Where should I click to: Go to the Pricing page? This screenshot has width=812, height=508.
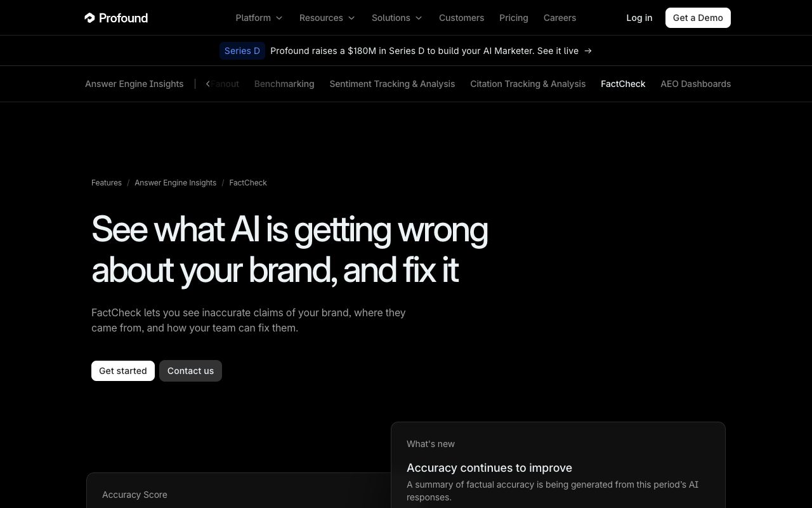point(513,18)
